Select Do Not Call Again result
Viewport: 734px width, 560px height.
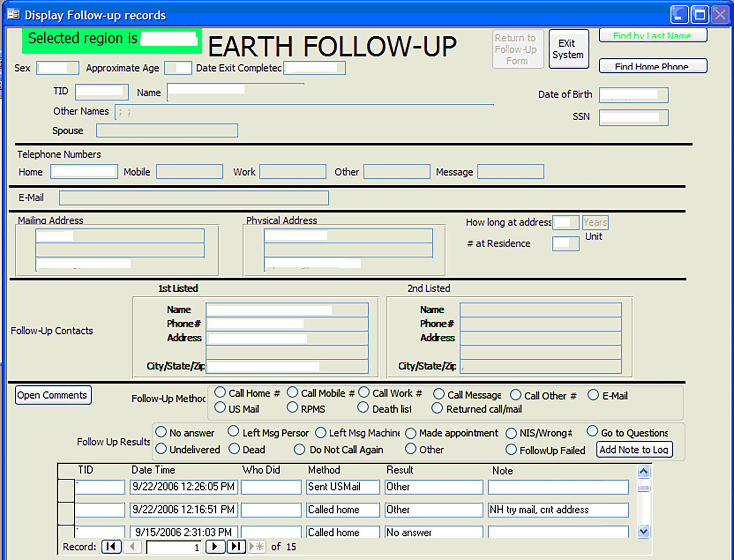[300, 449]
